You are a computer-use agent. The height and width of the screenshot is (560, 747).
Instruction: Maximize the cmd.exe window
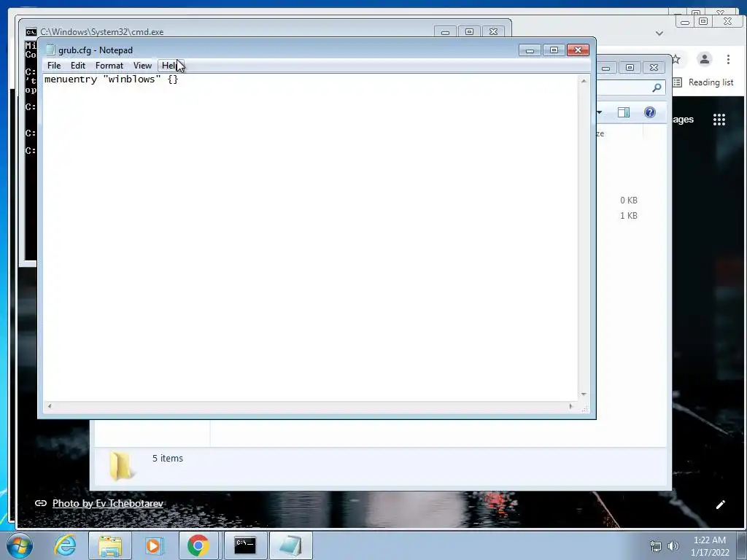click(x=469, y=32)
